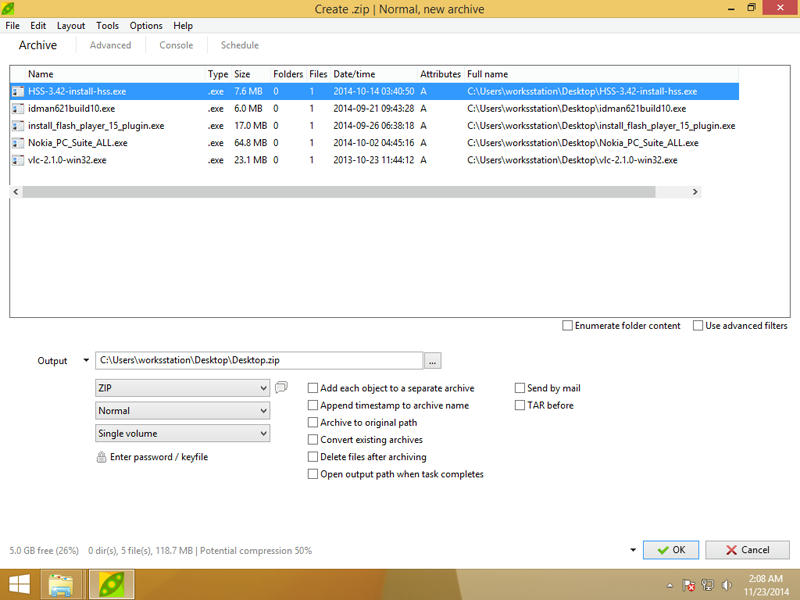Image resolution: width=800 pixels, height=600 pixels.
Task: Open the File menu
Action: coord(12,26)
